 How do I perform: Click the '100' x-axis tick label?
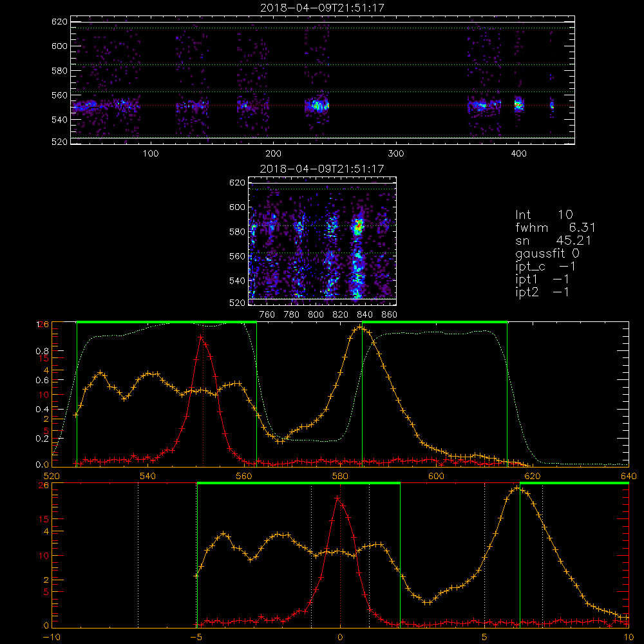[x=151, y=154]
